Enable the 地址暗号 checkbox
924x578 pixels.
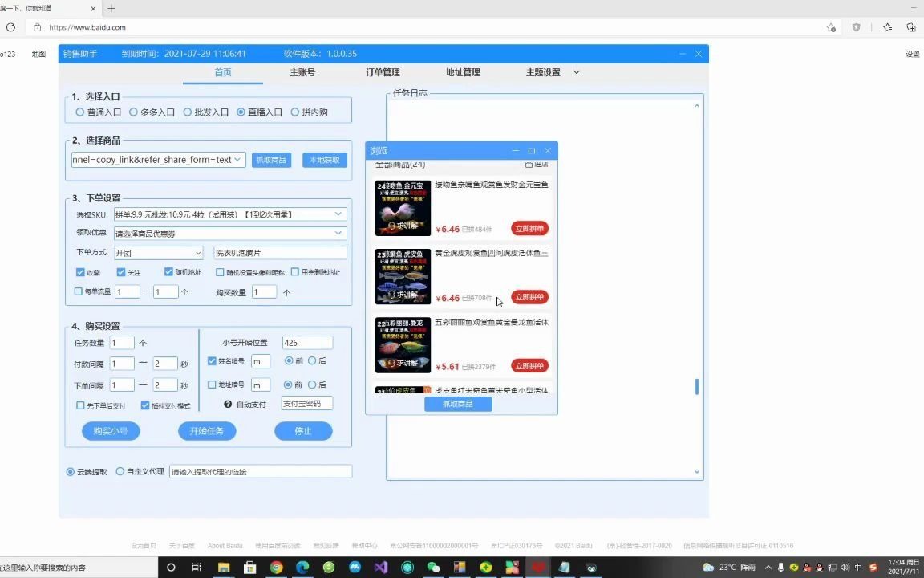click(x=212, y=385)
